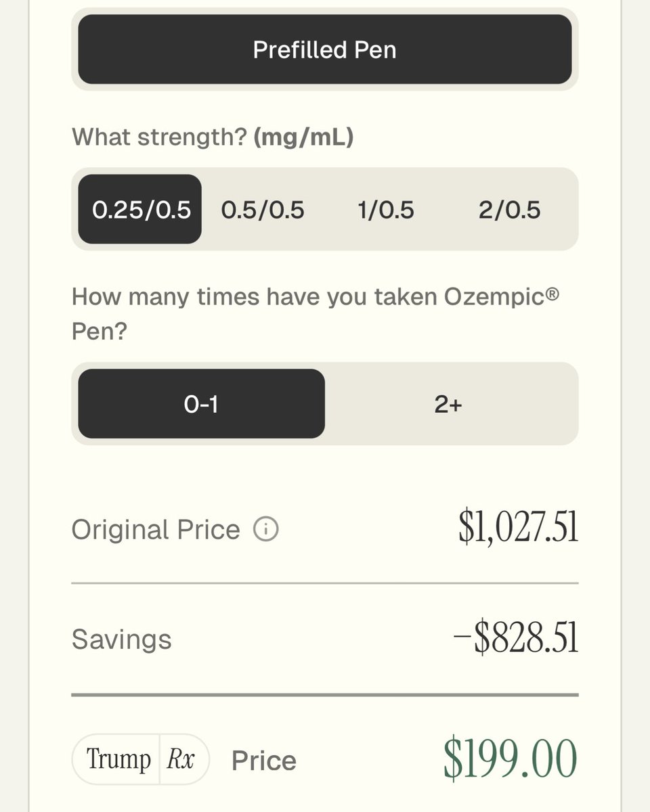Switch strength to 0.5/0.5

[263, 209]
